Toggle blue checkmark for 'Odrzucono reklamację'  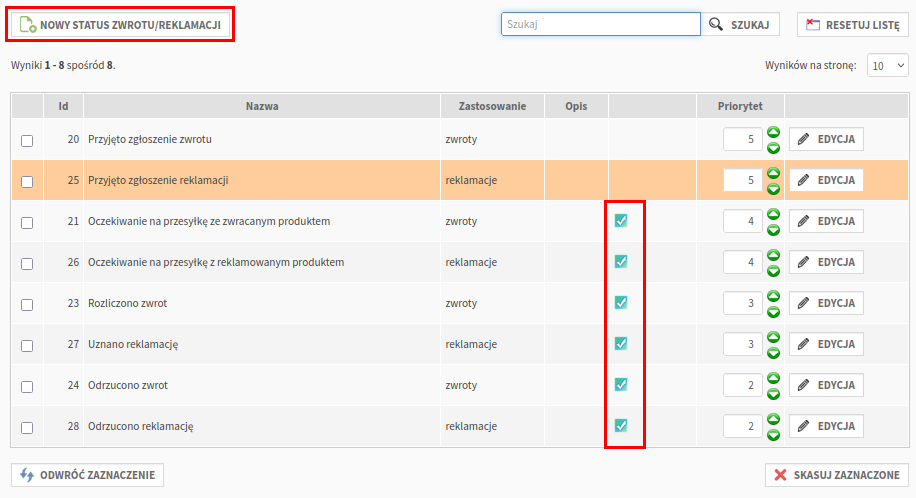[621, 425]
